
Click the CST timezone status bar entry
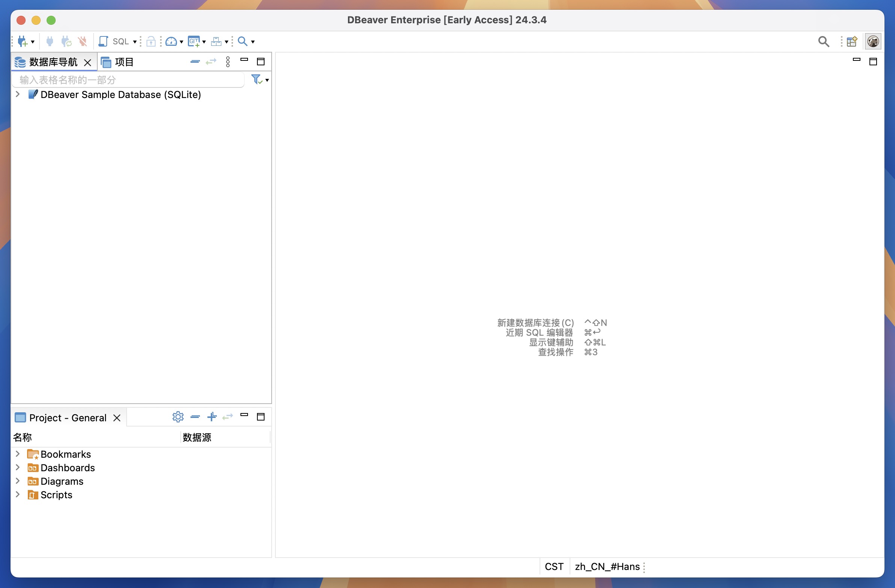click(x=554, y=567)
